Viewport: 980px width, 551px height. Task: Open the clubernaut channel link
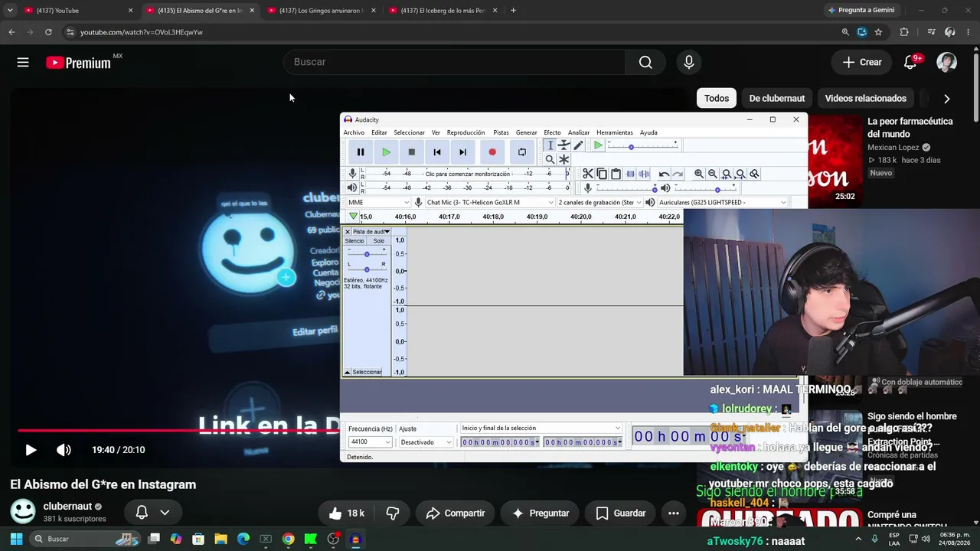pyautogui.click(x=67, y=506)
